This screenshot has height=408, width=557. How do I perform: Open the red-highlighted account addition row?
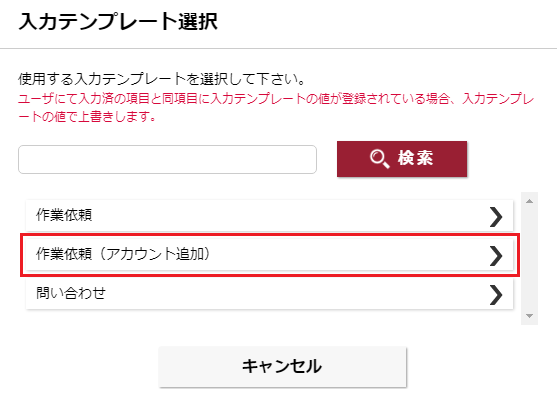pyautogui.click(x=270, y=255)
